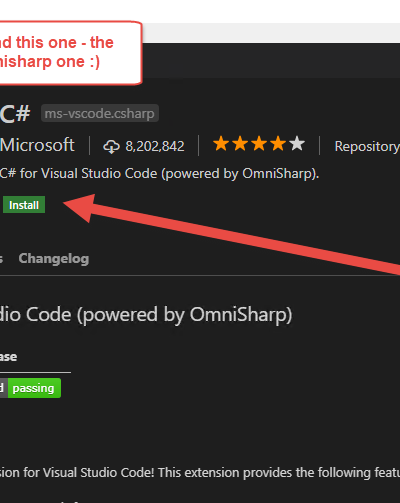
Task: Click the C# extension title
Action: [x=15, y=114]
